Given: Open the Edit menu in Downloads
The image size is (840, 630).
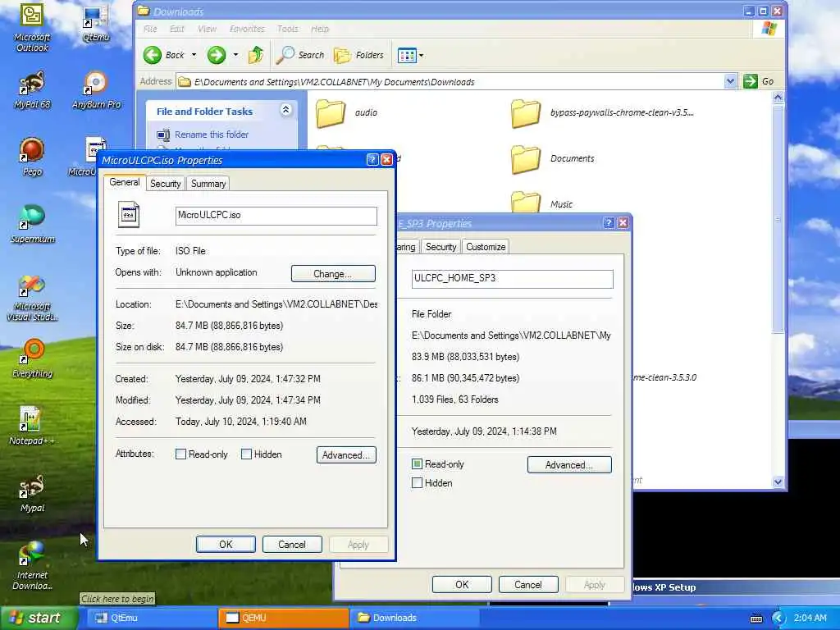Looking at the screenshot, I should point(177,29).
